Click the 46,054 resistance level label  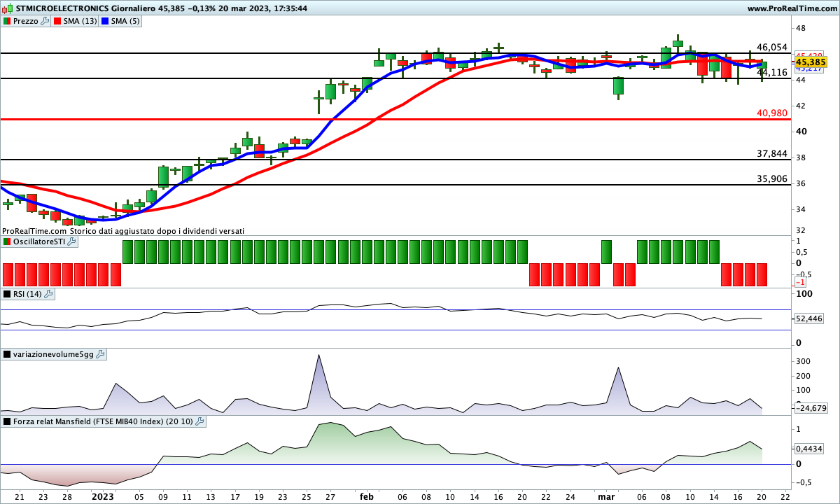[772, 47]
